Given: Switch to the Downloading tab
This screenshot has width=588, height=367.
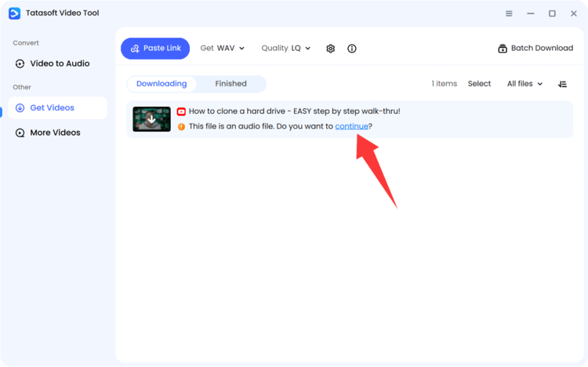Looking at the screenshot, I should coord(162,84).
